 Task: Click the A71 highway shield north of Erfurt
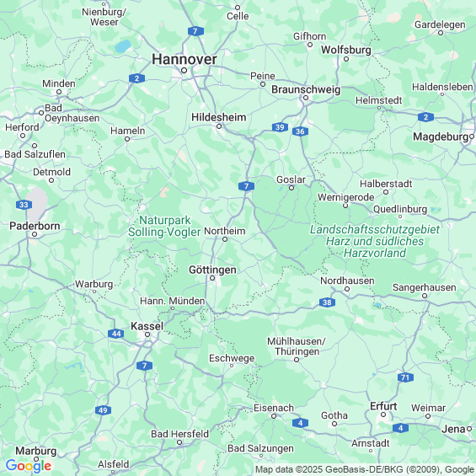pos(405,377)
